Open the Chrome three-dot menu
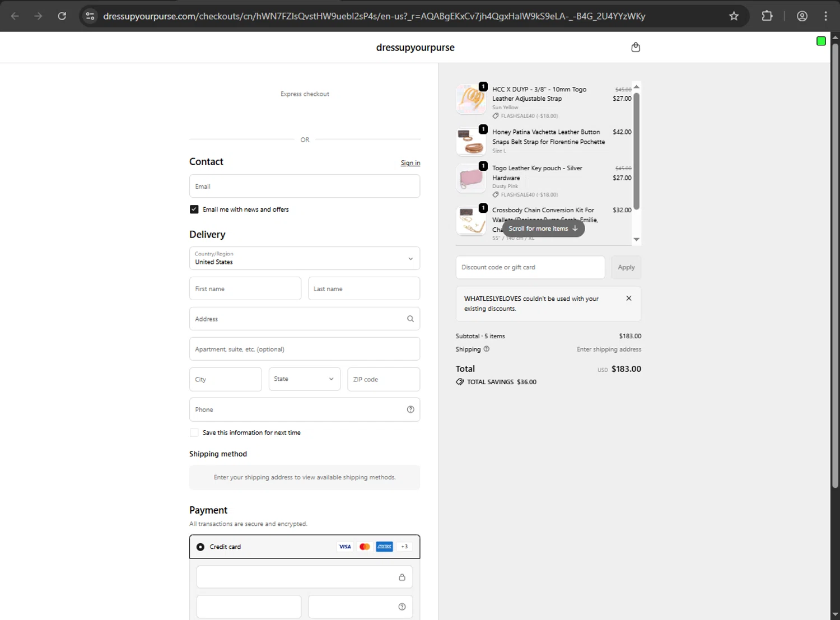The height and width of the screenshot is (620, 840). pos(825,16)
